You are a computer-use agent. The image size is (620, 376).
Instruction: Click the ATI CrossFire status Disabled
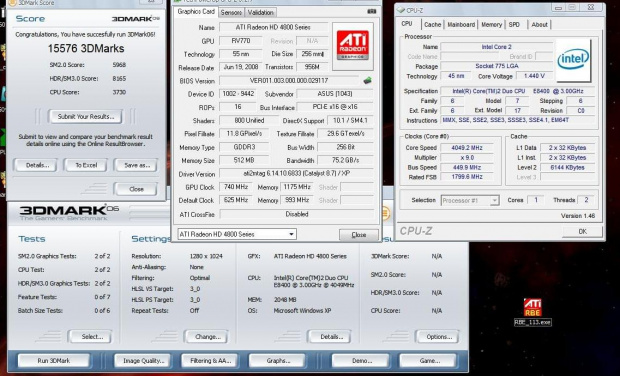297,214
